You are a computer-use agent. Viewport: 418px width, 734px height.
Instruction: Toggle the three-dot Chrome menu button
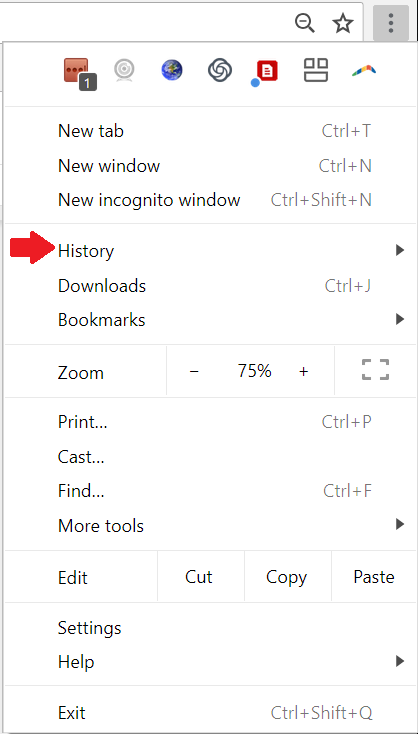(x=391, y=22)
